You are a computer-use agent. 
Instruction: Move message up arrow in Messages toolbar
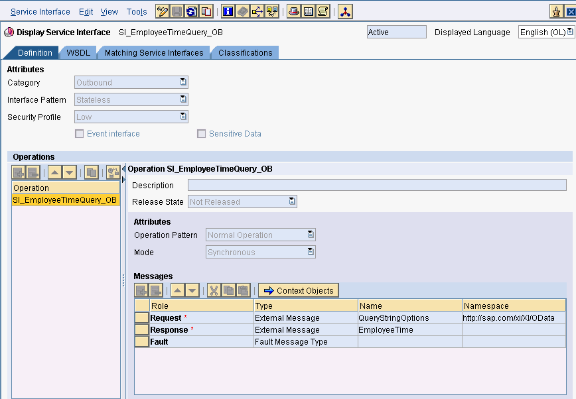click(177, 291)
